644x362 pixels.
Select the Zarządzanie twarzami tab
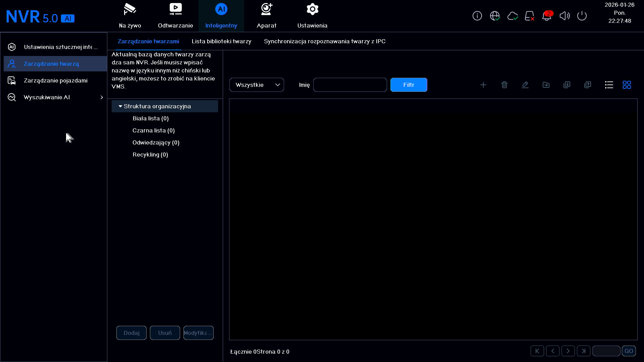[x=148, y=41]
